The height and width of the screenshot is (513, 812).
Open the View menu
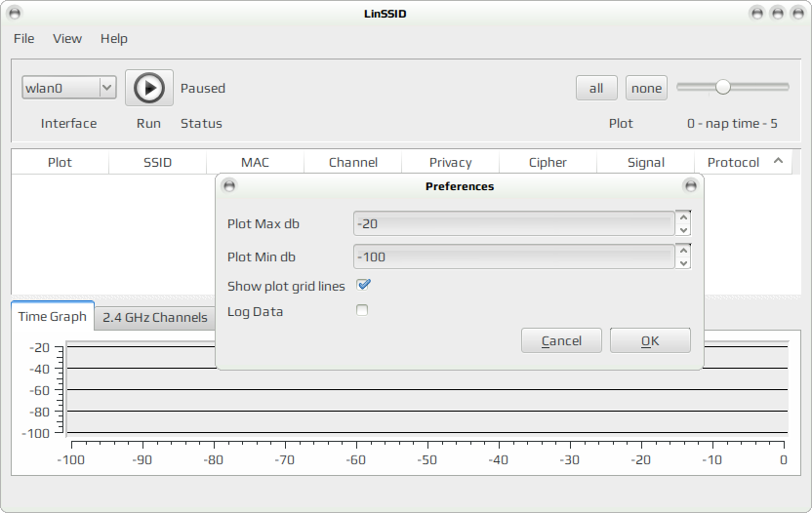67,39
